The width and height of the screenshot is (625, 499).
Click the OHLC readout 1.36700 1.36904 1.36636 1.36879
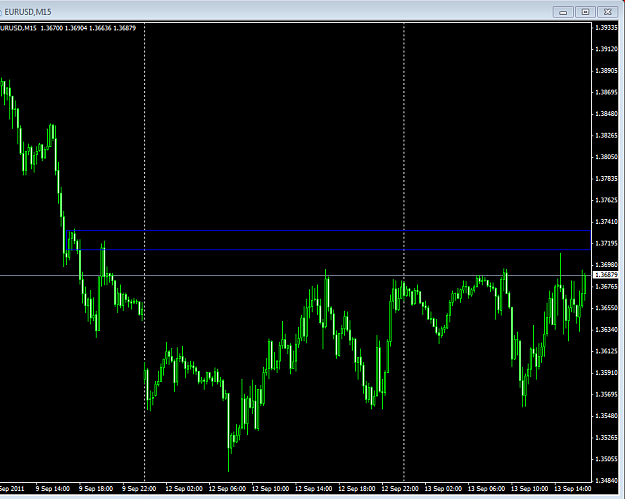(x=88, y=28)
